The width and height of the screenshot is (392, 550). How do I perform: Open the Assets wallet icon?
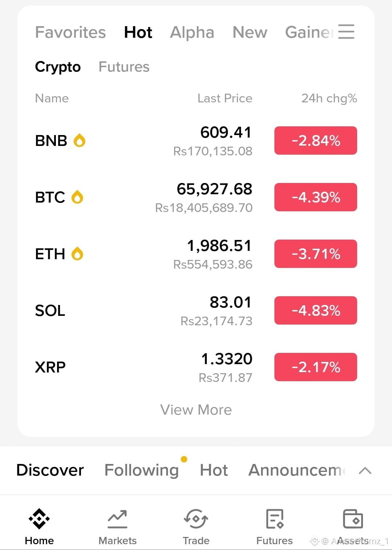pyautogui.click(x=353, y=519)
